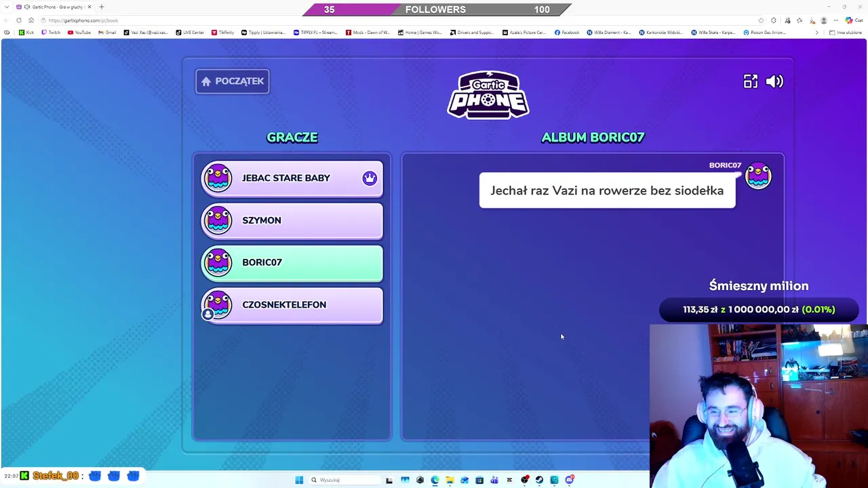The image size is (868, 488).
Task: Click the 'Śmieszny milion' goal progress bar
Action: coord(759,309)
